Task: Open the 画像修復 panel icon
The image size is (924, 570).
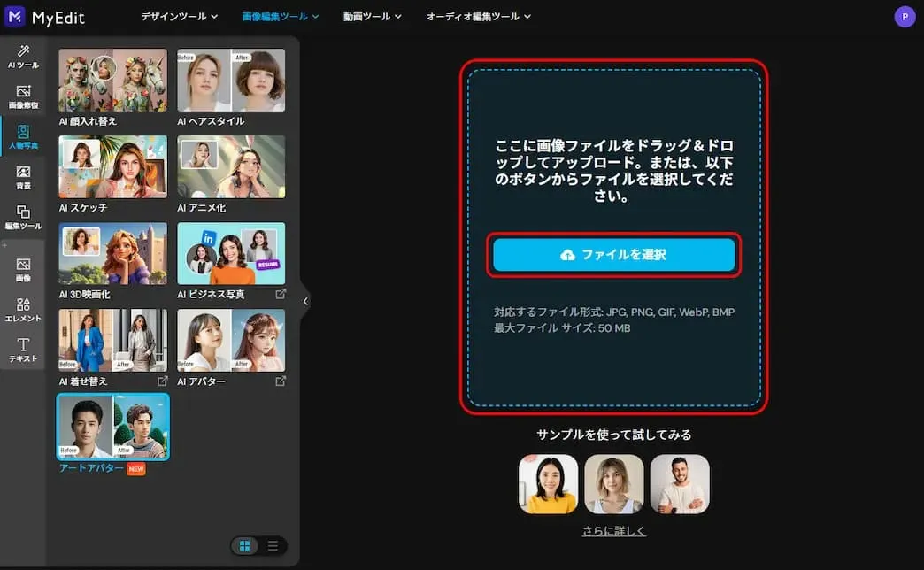Action: click(x=23, y=94)
